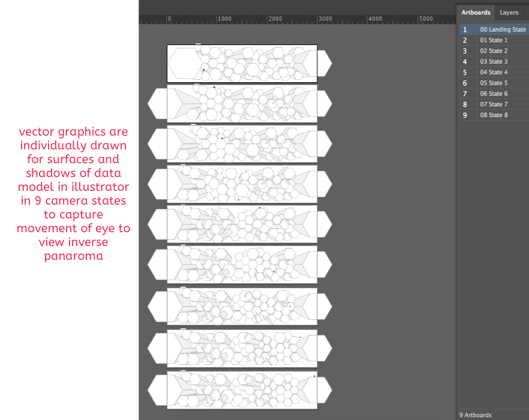Pick 03 State 3 artboard entry
This screenshot has height=420, width=529.
(494, 61)
